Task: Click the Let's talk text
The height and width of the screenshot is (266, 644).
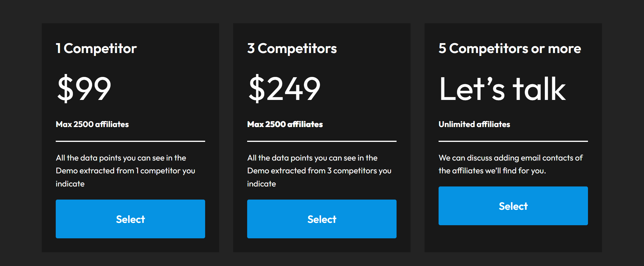Action: [502, 89]
